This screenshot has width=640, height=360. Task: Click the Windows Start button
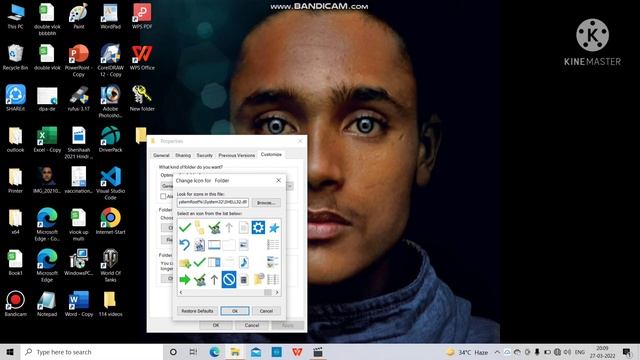tap(10, 352)
